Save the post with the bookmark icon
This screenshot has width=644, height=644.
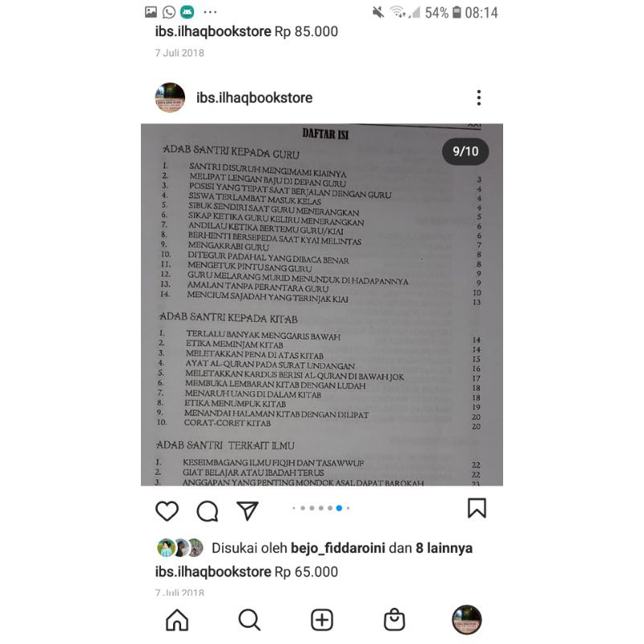tap(477, 508)
